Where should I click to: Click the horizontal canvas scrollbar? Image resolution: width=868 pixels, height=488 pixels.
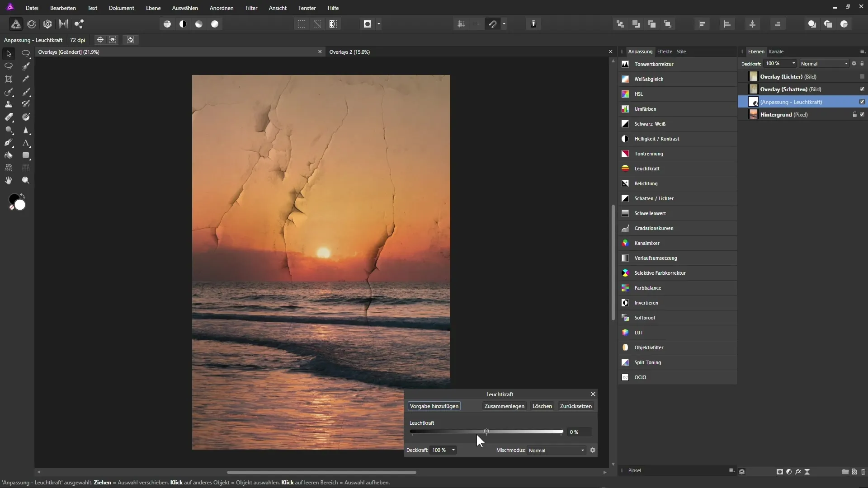coord(321,472)
